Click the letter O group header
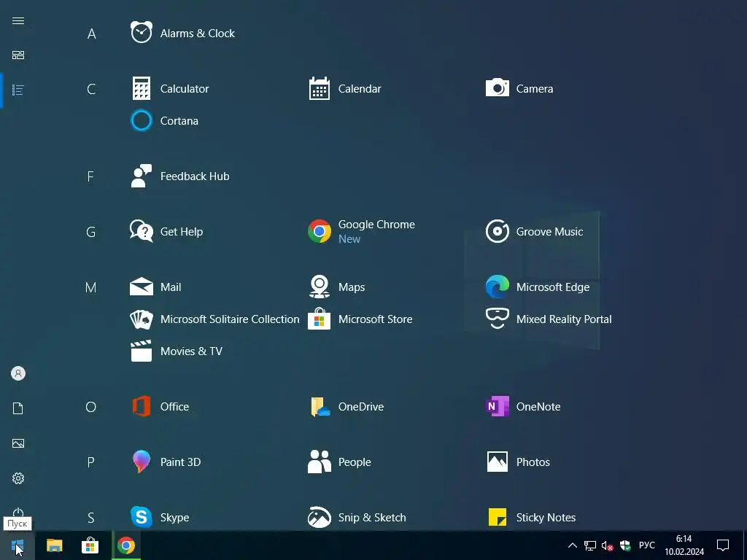Image resolution: width=747 pixels, height=560 pixels. (x=90, y=407)
